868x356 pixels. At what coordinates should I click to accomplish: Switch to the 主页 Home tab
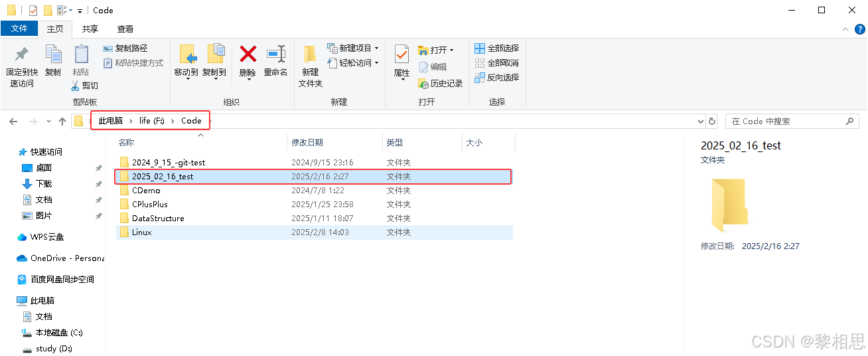[x=55, y=29]
